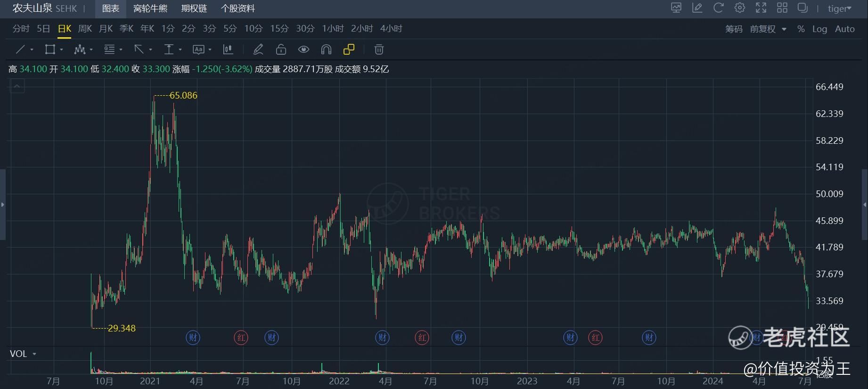The image size is (868, 389).
Task: Select the Fibonacci retracement lines tool
Action: coord(109,50)
